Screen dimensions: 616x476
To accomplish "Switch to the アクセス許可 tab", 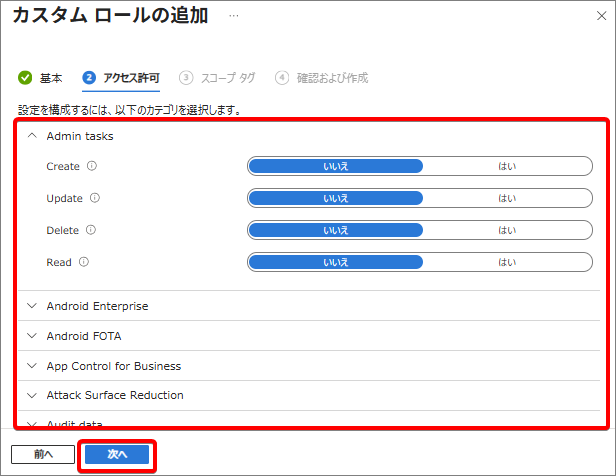I will 131,77.
